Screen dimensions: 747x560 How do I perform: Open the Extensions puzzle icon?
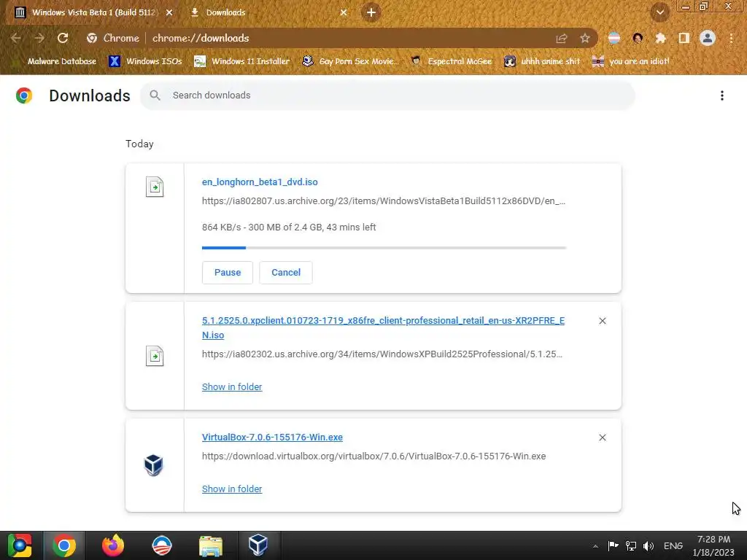[661, 38]
